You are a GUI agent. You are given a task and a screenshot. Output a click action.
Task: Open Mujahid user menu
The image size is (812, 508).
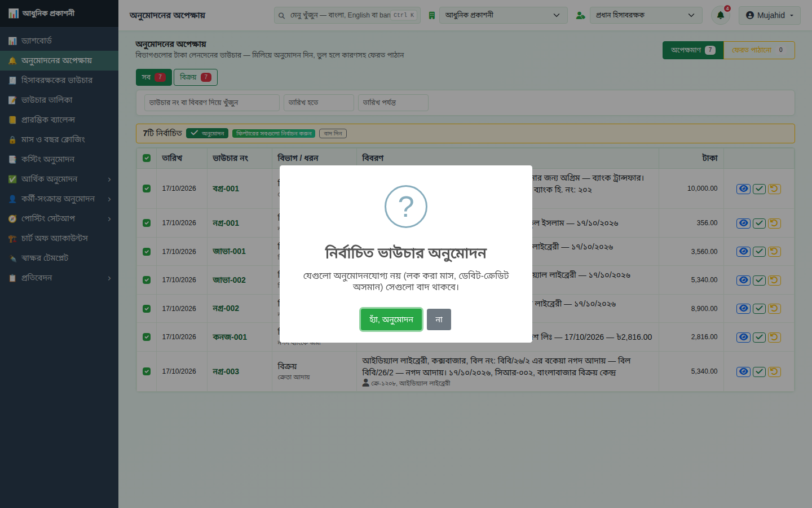point(770,15)
